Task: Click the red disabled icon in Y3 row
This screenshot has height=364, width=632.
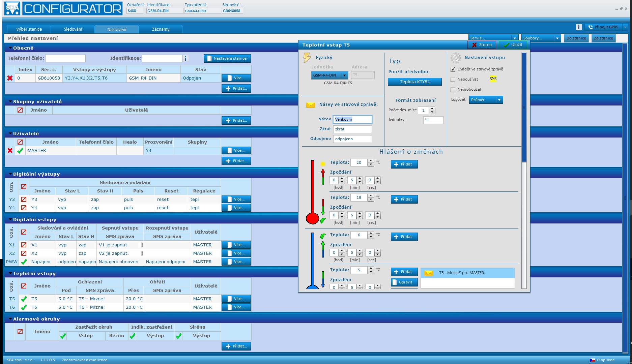Action: (x=24, y=200)
